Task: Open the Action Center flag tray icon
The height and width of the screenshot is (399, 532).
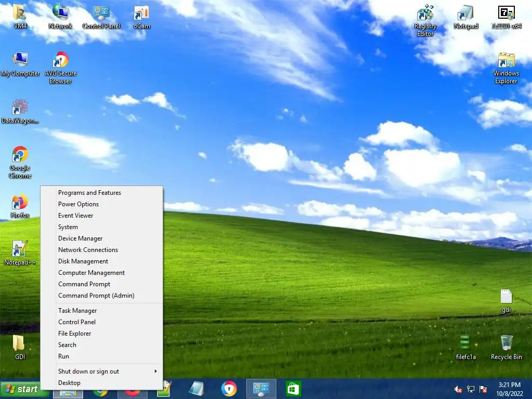Action: click(483, 389)
